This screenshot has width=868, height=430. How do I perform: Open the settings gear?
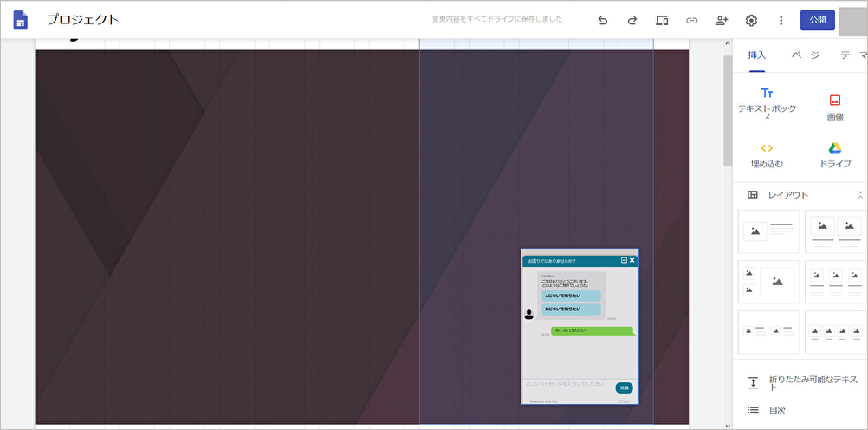point(751,21)
